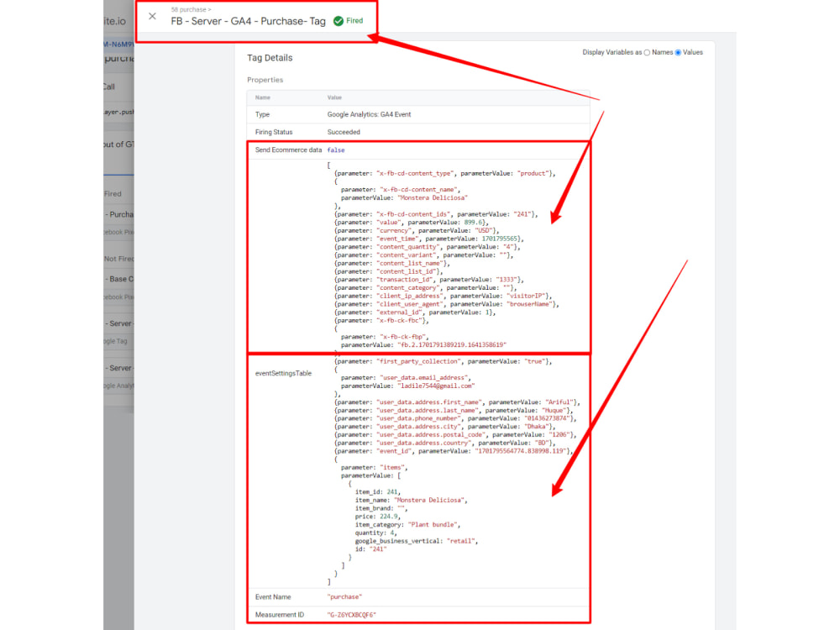Click the 'Succeeded' status value

click(344, 132)
